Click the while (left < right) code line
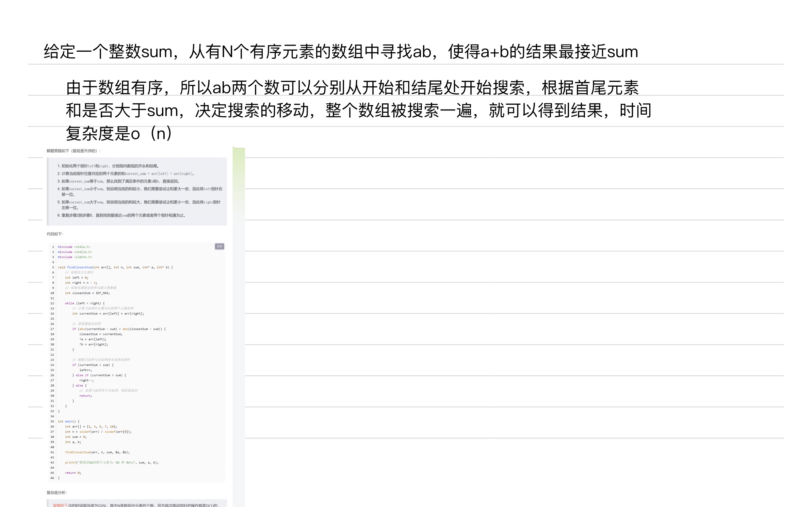This screenshot has height=507, width=812. coord(85,303)
